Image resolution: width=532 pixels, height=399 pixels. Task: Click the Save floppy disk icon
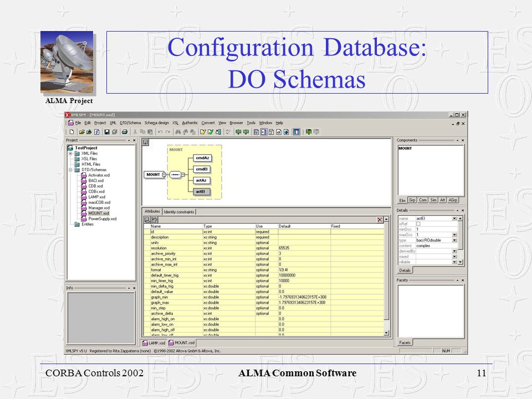coord(107,132)
